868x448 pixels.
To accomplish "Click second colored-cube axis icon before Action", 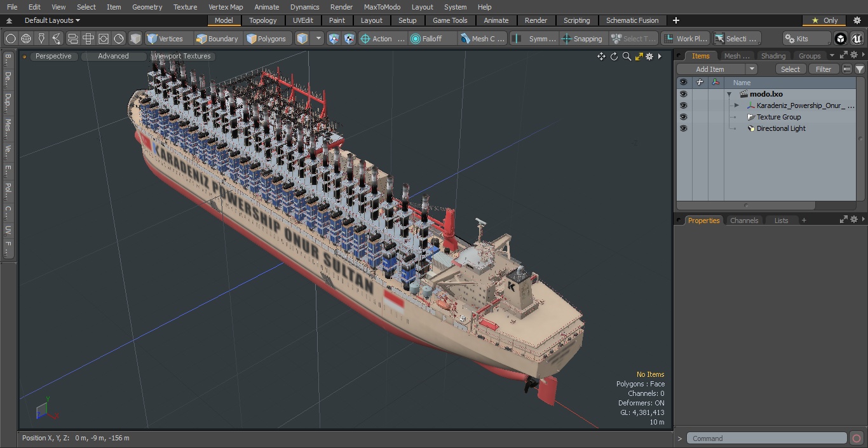I will coord(349,39).
